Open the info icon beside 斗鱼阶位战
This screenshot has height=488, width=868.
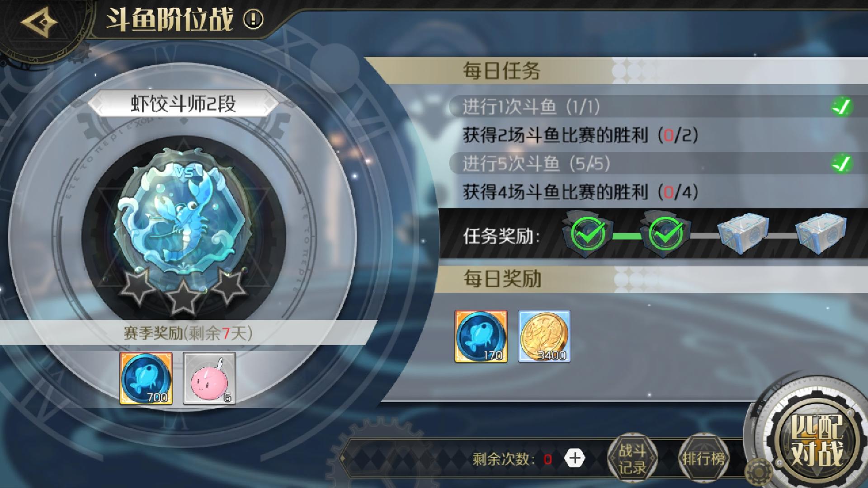click(253, 19)
